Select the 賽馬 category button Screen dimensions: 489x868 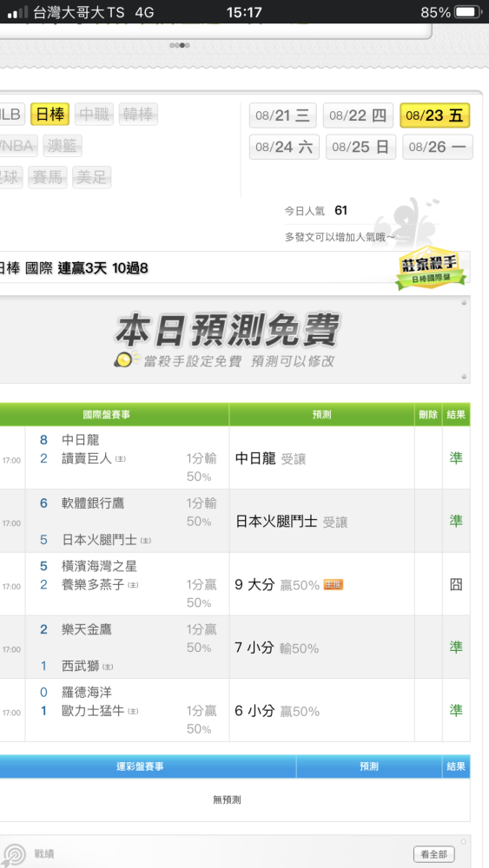(x=48, y=177)
